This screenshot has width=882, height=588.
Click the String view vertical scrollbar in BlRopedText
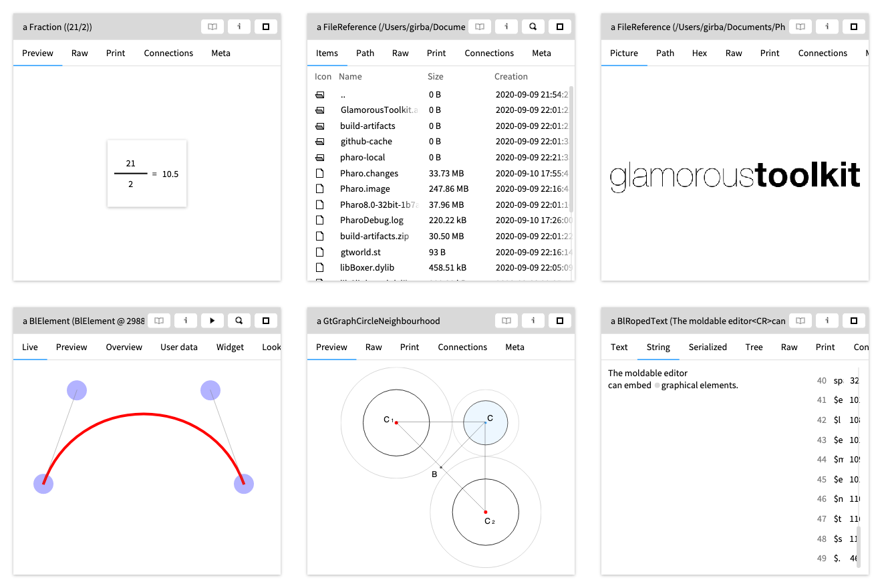(x=859, y=547)
